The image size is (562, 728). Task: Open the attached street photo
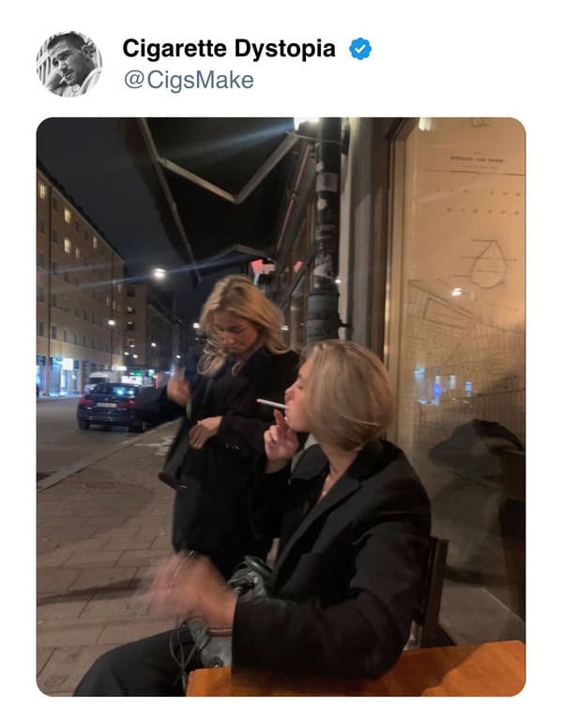[x=281, y=406]
